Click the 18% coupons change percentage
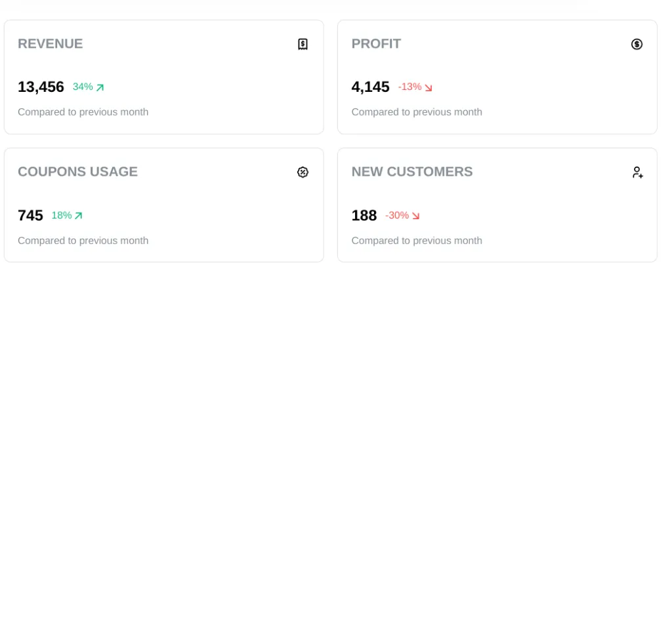672x626 pixels. pyautogui.click(x=62, y=215)
